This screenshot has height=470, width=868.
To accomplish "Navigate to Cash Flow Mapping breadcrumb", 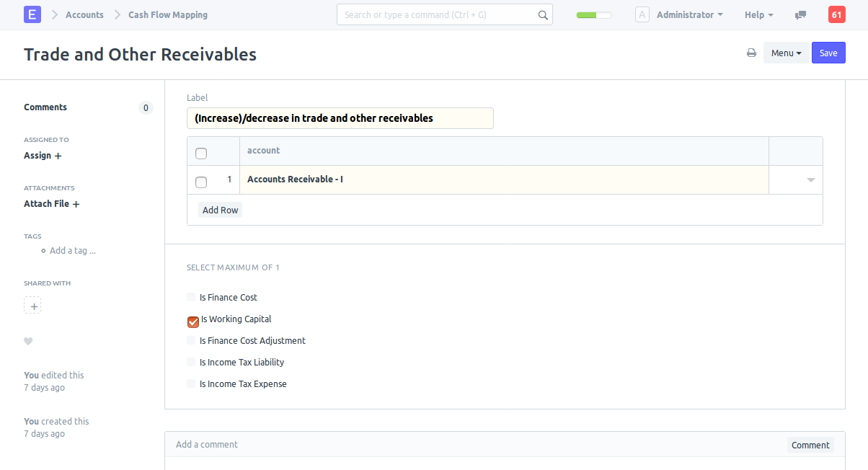I will tap(168, 15).
